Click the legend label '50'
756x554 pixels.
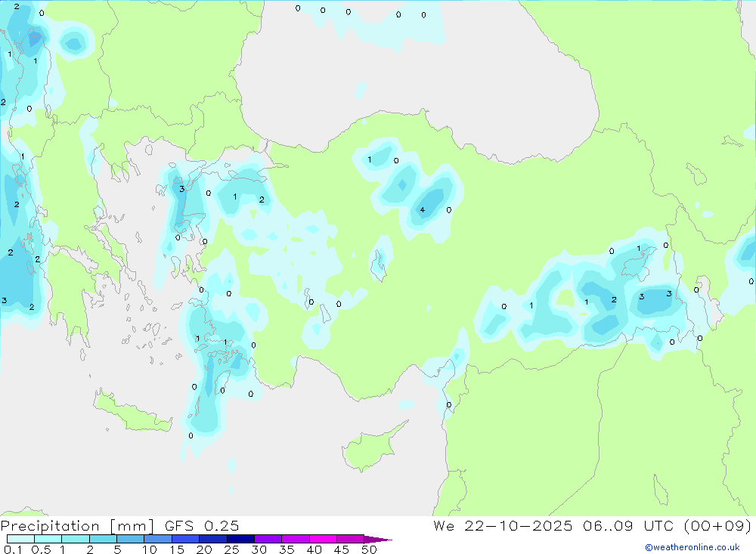point(369,549)
